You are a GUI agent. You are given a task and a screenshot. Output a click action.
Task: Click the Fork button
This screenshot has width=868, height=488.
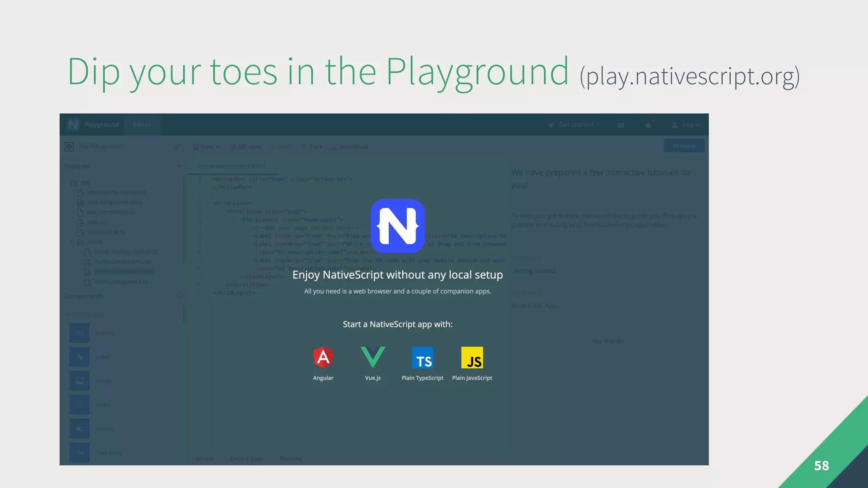312,147
